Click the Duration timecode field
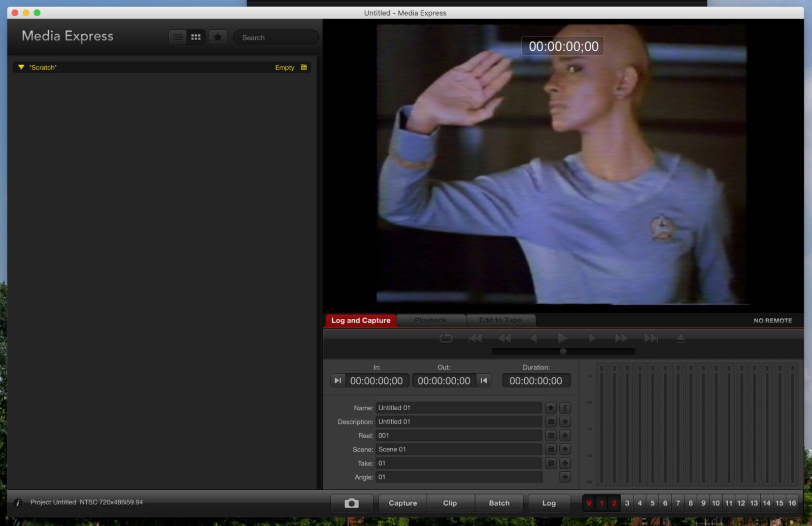812x526 pixels. click(536, 381)
